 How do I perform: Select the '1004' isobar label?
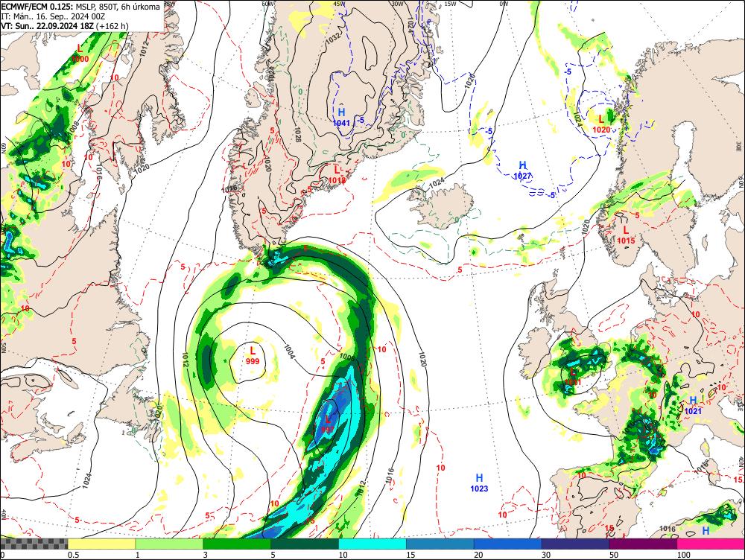tap(289, 350)
